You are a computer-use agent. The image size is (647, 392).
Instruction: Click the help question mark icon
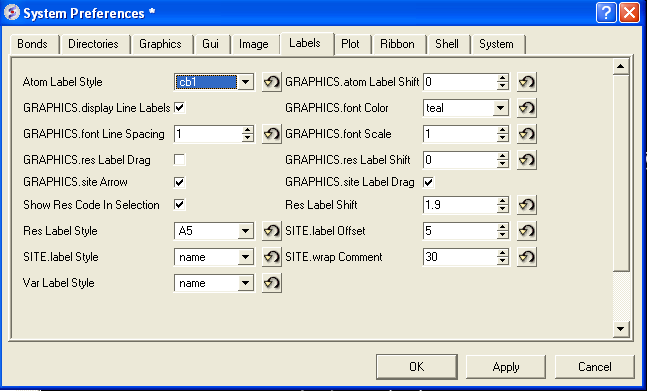pyautogui.click(x=606, y=13)
